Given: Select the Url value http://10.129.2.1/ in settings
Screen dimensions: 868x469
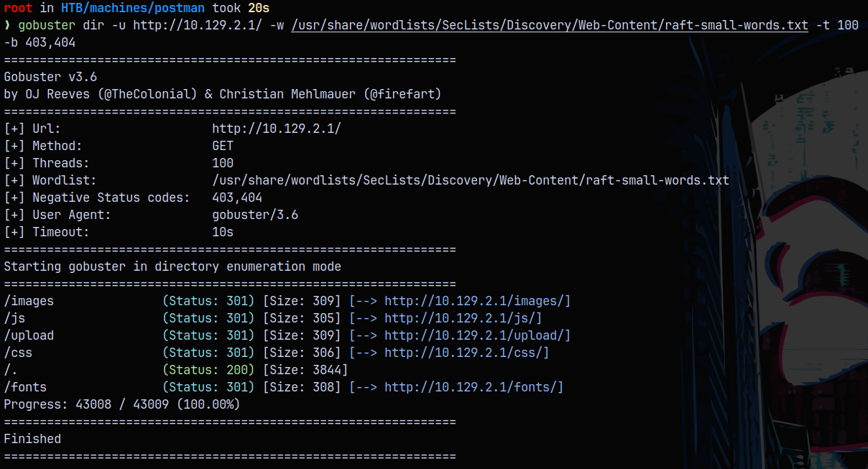Looking at the screenshot, I should click(x=277, y=129).
